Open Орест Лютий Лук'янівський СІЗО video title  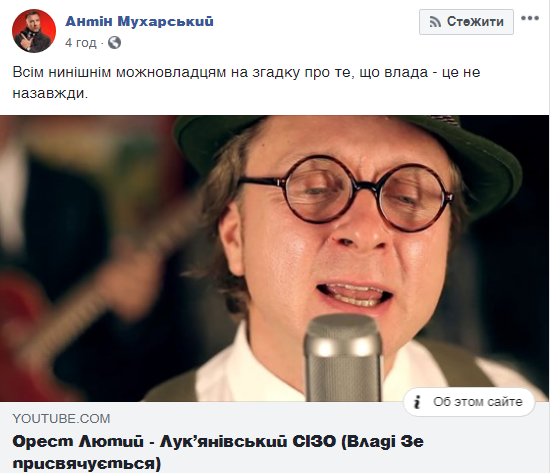pos(218,452)
